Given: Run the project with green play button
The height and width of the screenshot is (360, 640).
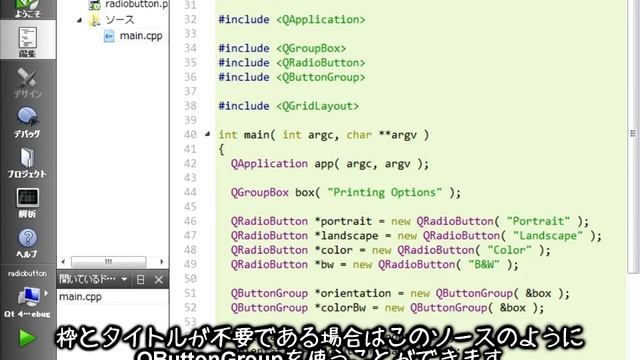Looking at the screenshot, I should point(27,338).
